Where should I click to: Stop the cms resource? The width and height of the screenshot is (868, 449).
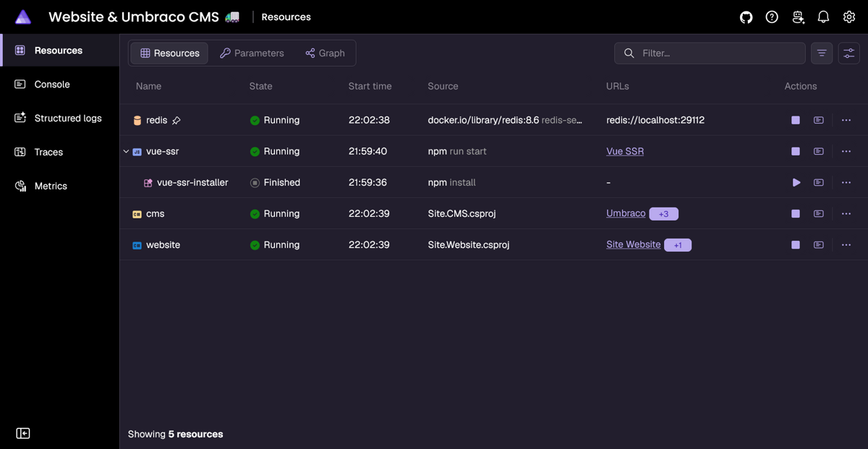click(796, 213)
